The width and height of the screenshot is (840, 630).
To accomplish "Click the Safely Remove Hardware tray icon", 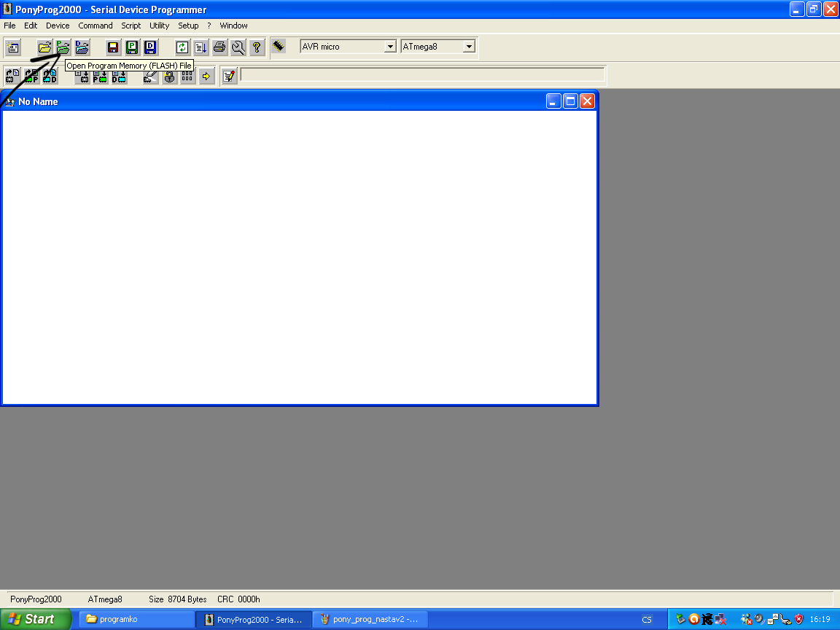I will (681, 619).
